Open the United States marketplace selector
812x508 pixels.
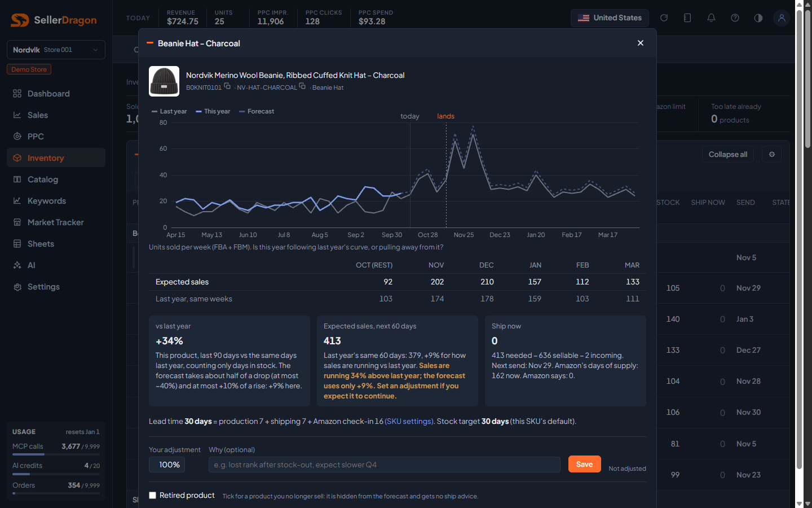coord(610,18)
